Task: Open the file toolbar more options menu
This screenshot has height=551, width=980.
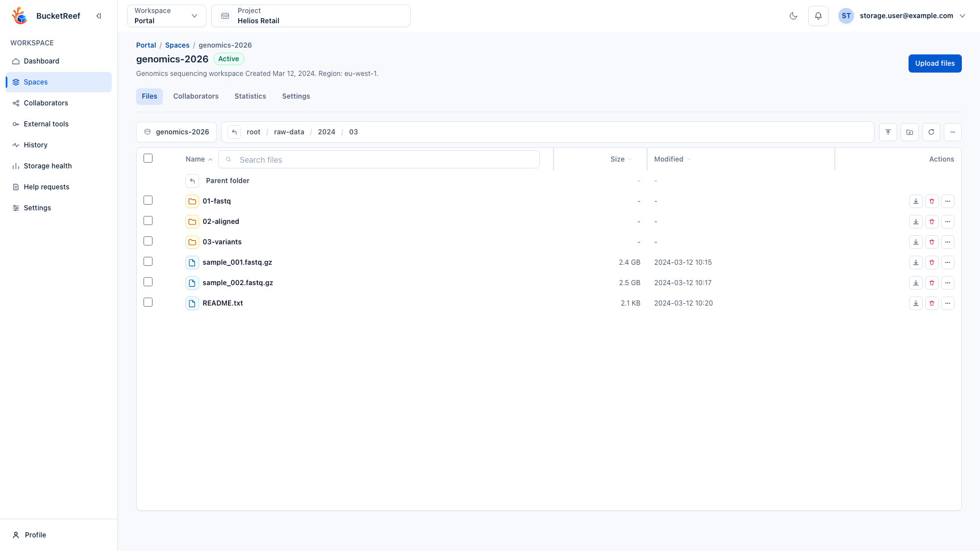Action: pyautogui.click(x=953, y=132)
